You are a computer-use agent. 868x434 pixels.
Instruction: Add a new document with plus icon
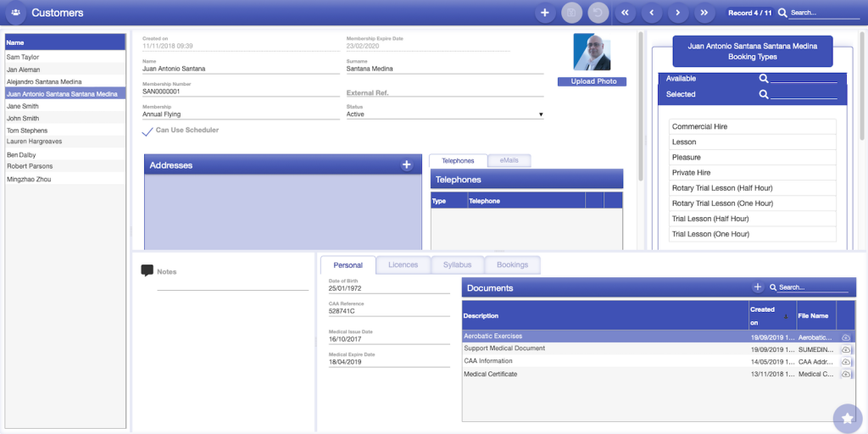758,287
